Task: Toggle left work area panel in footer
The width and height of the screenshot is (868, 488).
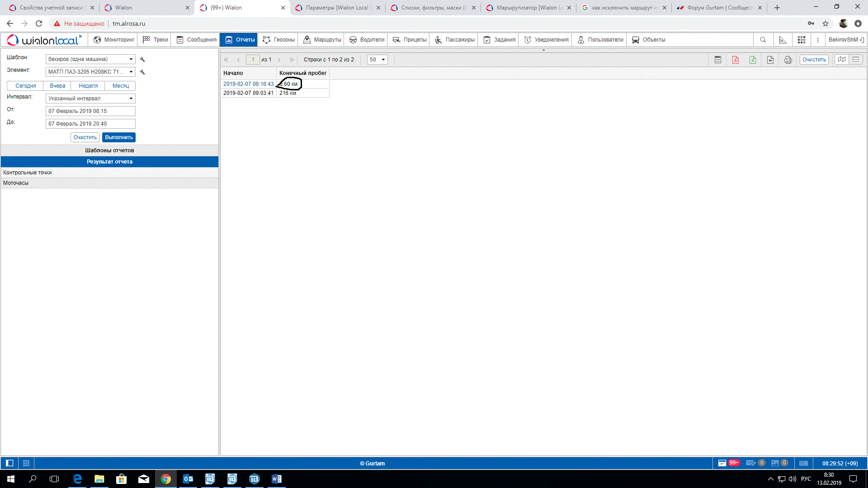Action: [9, 463]
